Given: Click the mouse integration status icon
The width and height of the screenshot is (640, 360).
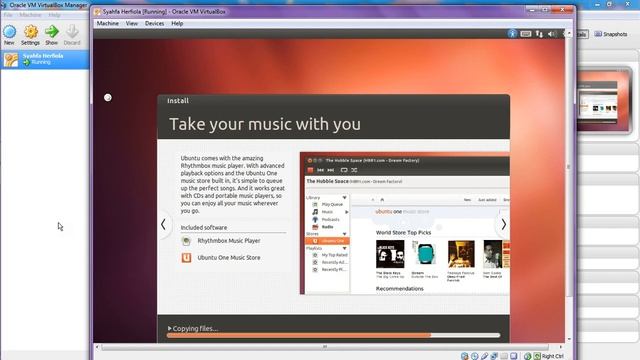Looking at the screenshot, I should (x=527, y=356).
